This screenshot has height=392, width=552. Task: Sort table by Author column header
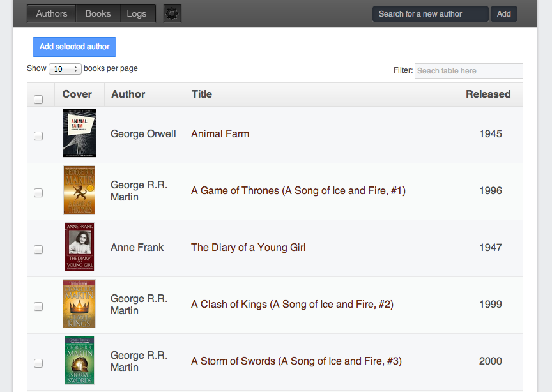pyautogui.click(x=128, y=94)
